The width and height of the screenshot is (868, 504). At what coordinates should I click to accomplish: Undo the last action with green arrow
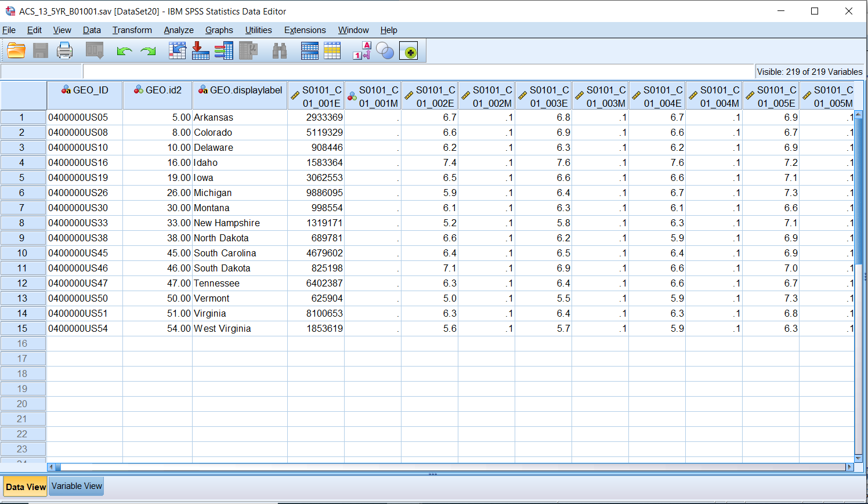pyautogui.click(x=124, y=51)
